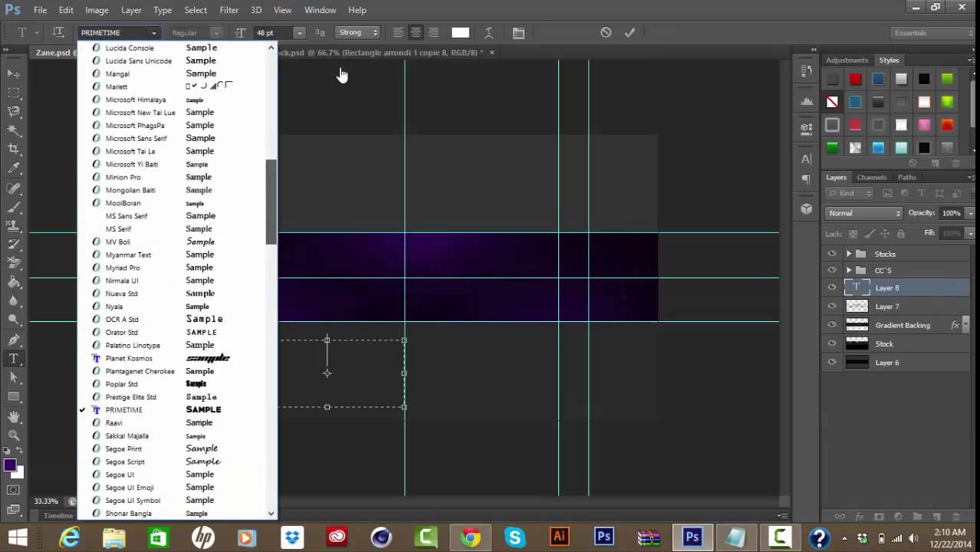Switch to the Channels tab
Image resolution: width=980 pixels, height=552 pixels.
pyautogui.click(x=871, y=177)
